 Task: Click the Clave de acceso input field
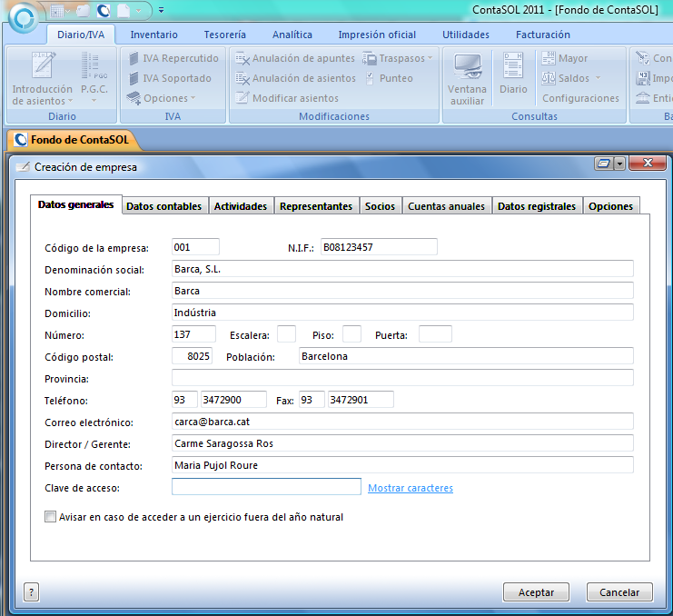[266, 487]
